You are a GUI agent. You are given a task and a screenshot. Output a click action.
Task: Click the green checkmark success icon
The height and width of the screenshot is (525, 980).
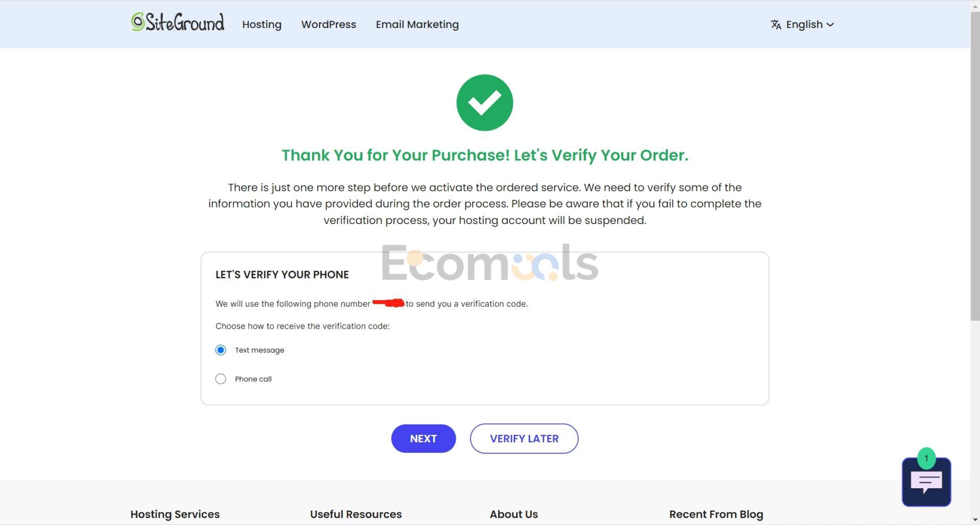click(484, 103)
